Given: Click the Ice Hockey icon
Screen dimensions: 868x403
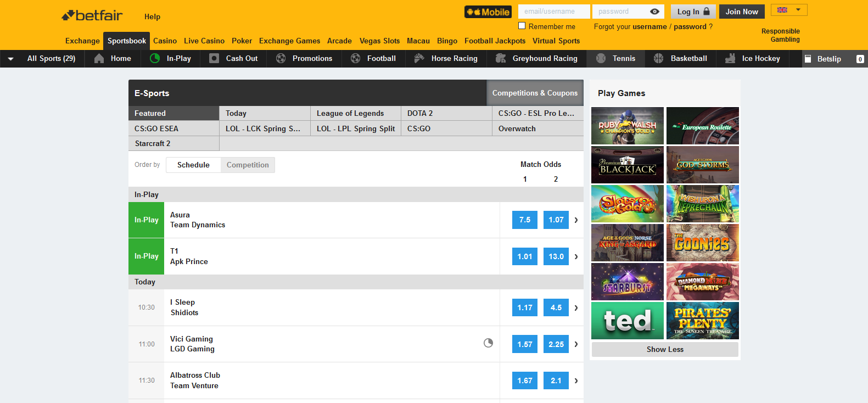Looking at the screenshot, I should 730,58.
